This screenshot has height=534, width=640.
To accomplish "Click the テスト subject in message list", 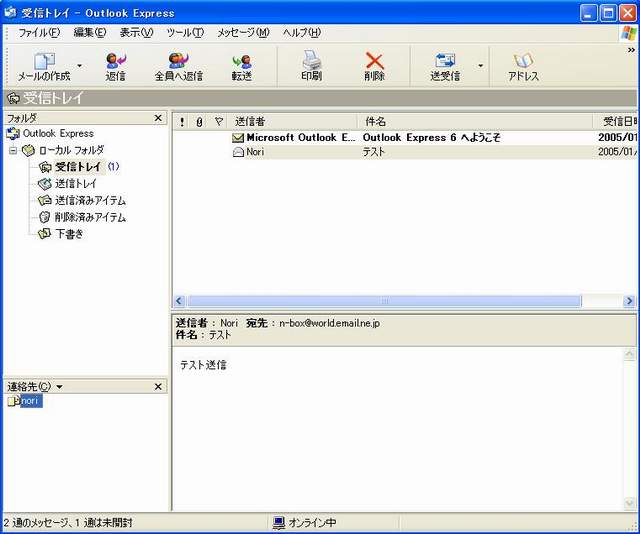I will (x=374, y=152).
